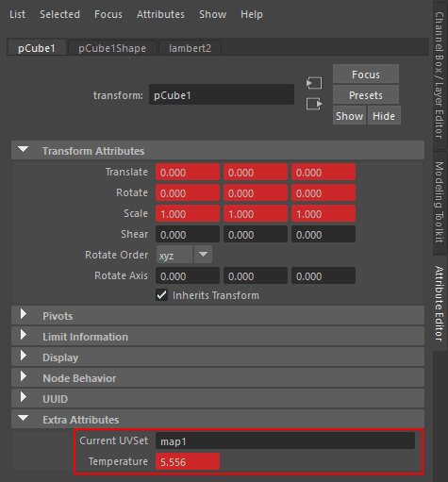The image size is (448, 482).
Task: Switch to the lambert2 tab
Action: pyautogui.click(x=190, y=48)
